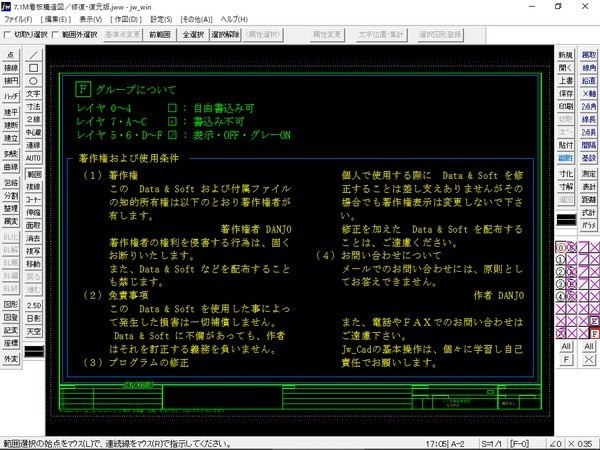Open the 設定(S) menu
Viewport: 600px width, 450px height.
161,19
